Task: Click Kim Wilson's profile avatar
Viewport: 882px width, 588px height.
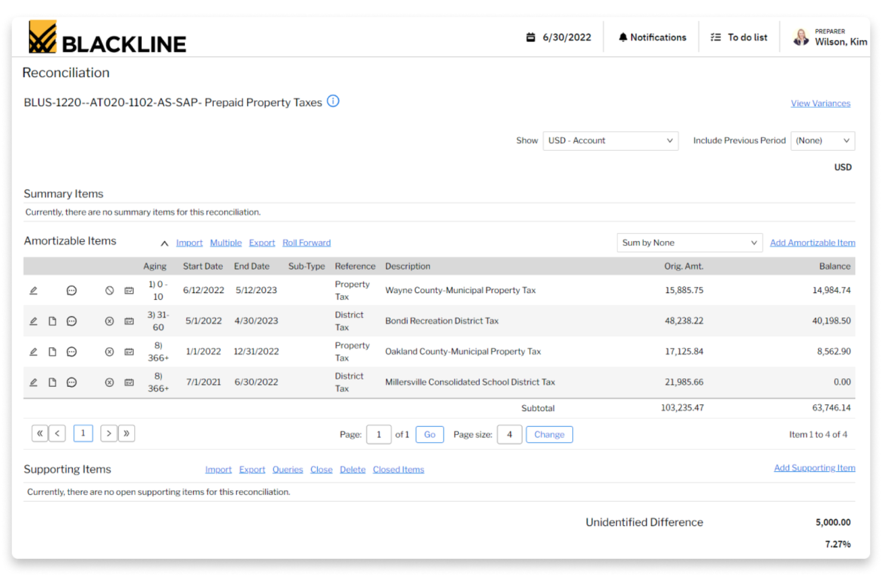Action: pos(801,37)
